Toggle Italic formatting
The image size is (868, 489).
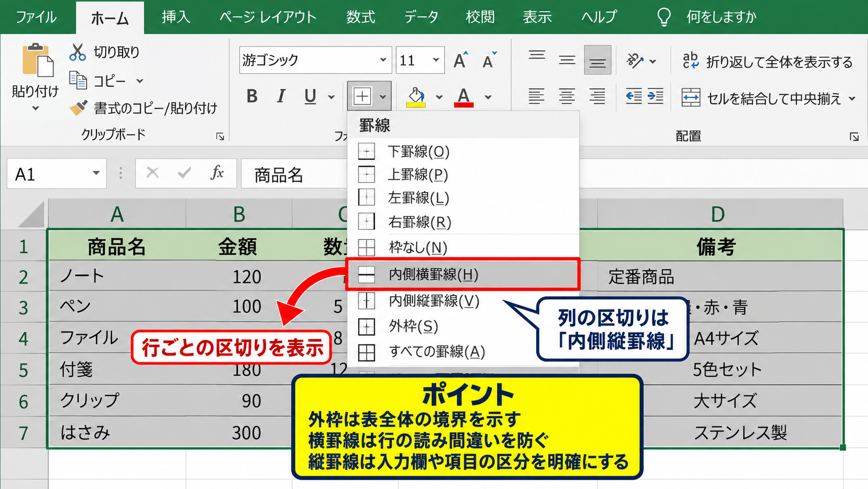[281, 96]
